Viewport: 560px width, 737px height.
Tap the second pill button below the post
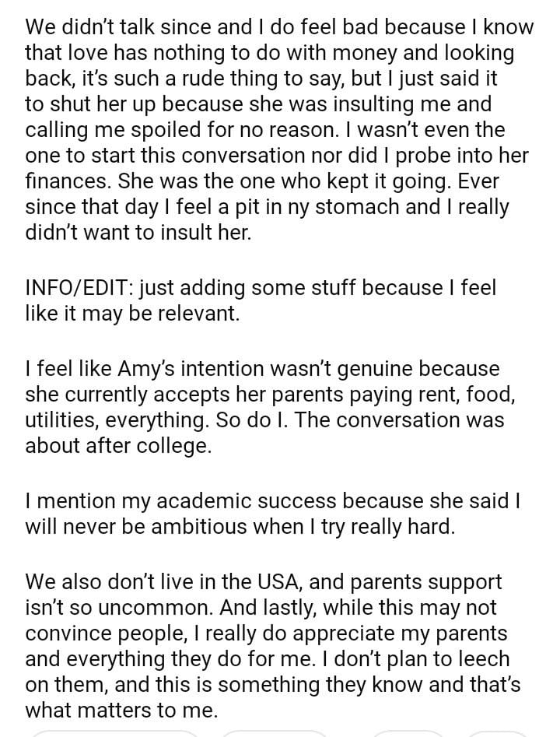tap(274, 733)
